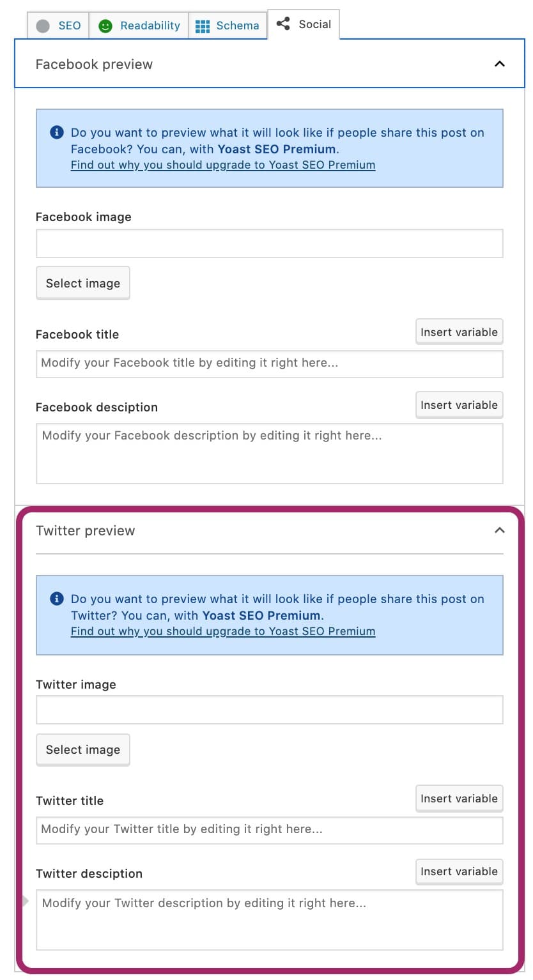This screenshot has width=533, height=980.
Task: Click the Schema grid icon
Action: (203, 26)
